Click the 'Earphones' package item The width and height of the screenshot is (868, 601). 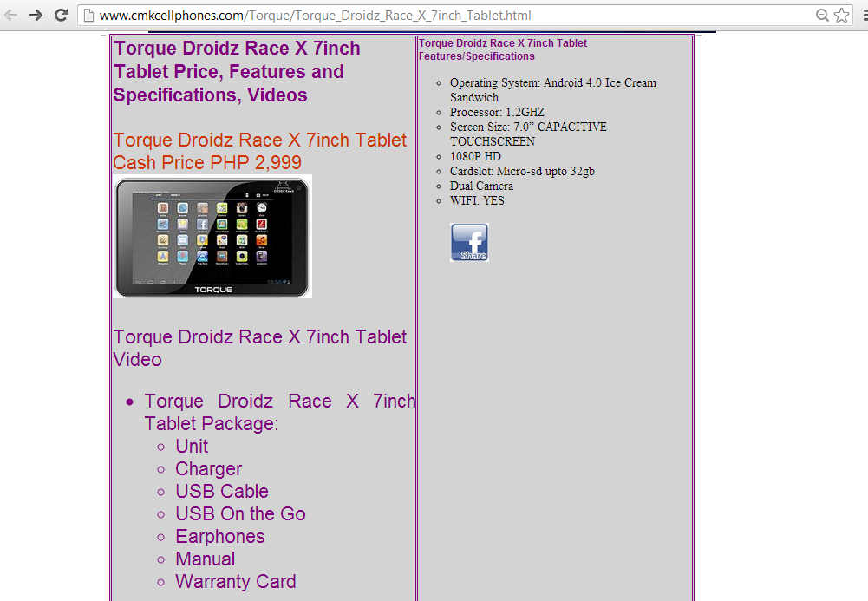click(220, 537)
